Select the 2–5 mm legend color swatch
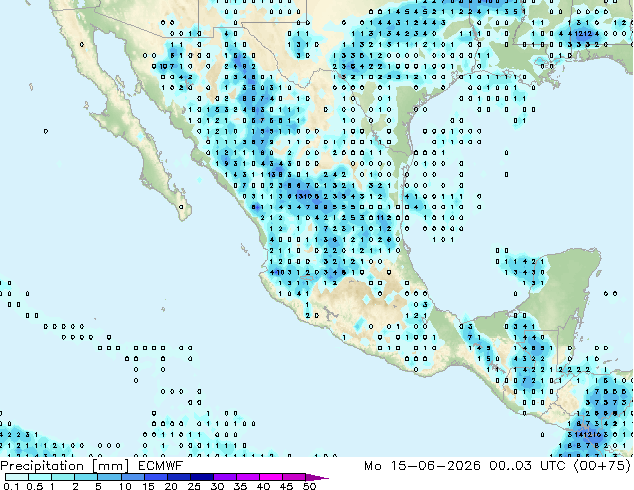The height and width of the screenshot is (490, 634). (x=86, y=477)
